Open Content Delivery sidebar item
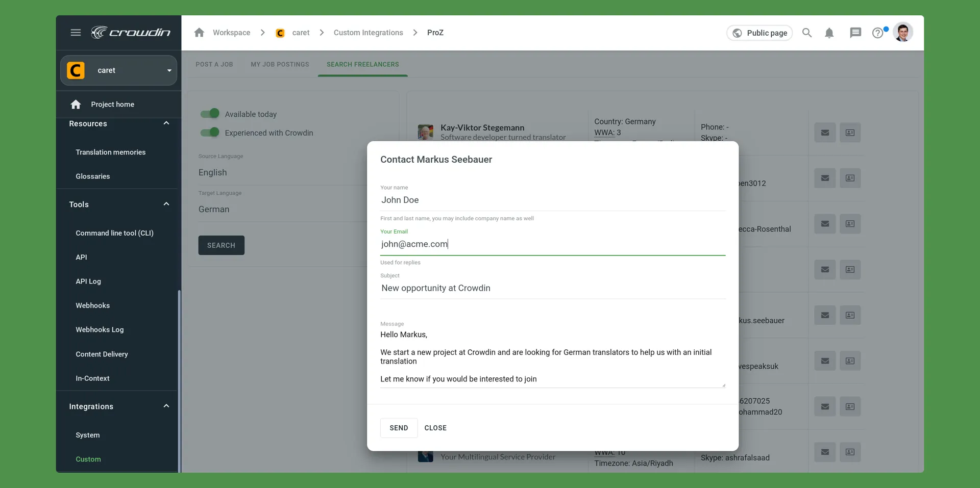Image resolution: width=980 pixels, height=488 pixels. pos(102,354)
